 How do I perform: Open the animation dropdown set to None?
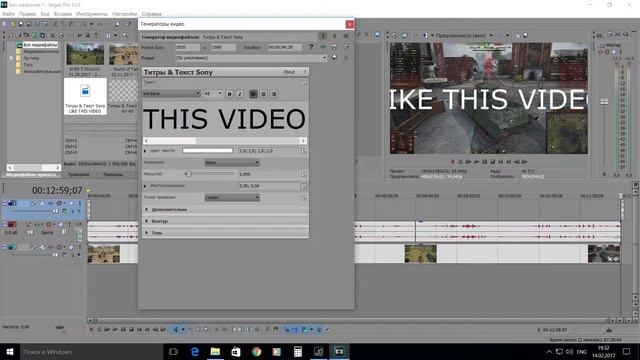232,162
